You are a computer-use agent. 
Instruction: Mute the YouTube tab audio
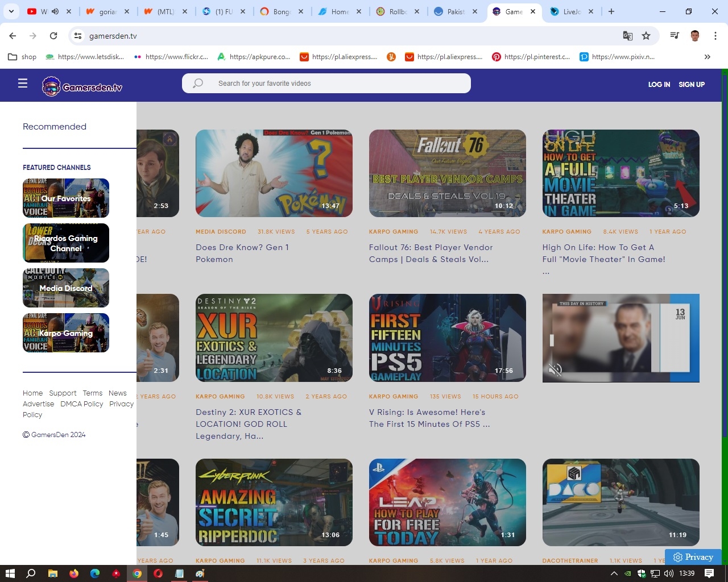(55, 11)
